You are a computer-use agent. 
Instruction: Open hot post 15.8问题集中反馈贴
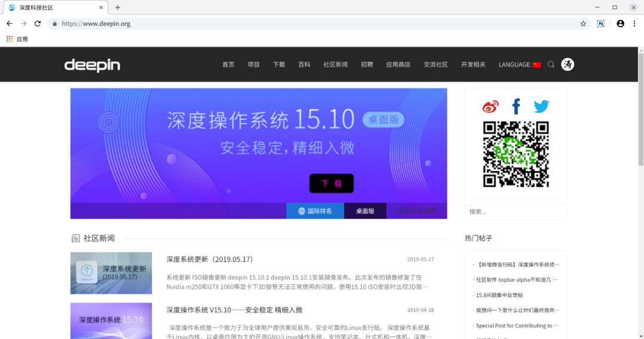[x=500, y=295]
